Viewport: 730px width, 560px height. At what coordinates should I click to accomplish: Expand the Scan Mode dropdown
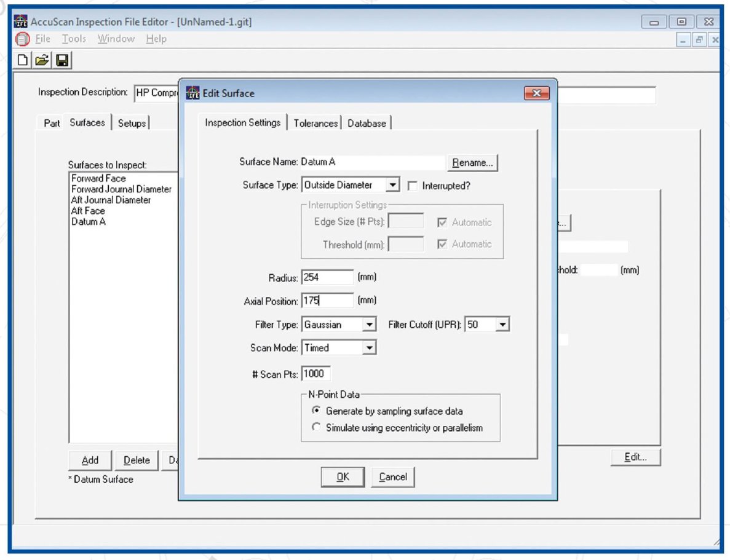coord(369,348)
